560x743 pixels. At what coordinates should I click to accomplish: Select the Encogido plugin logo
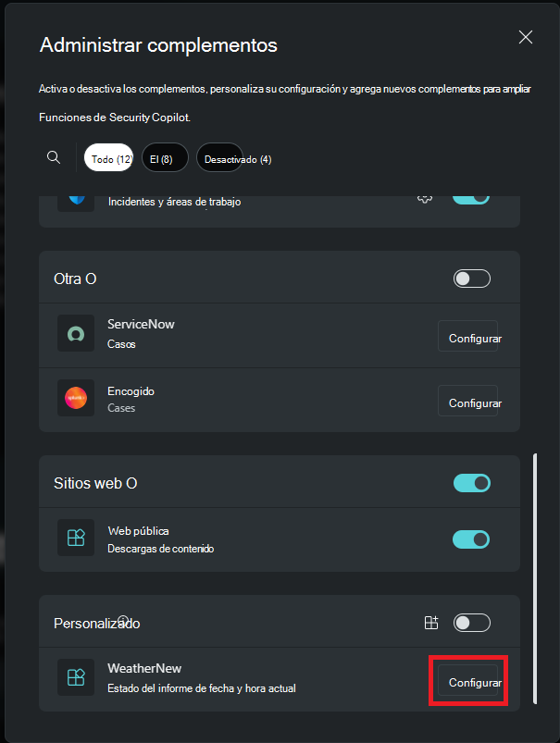tap(75, 400)
